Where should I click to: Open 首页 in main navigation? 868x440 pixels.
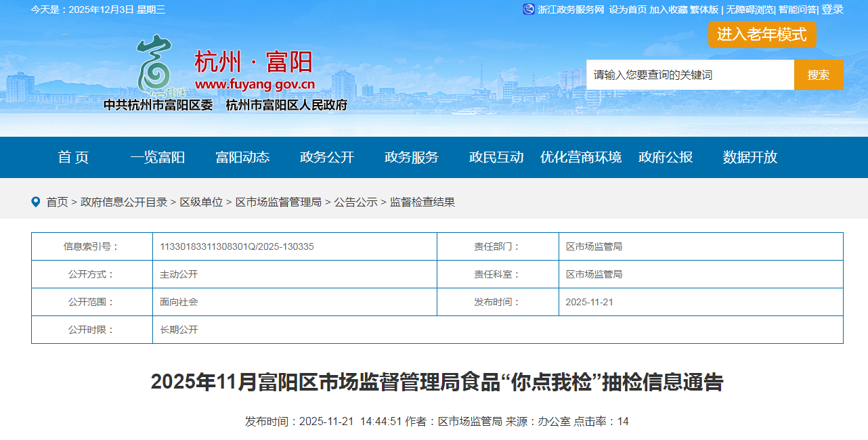(x=73, y=157)
